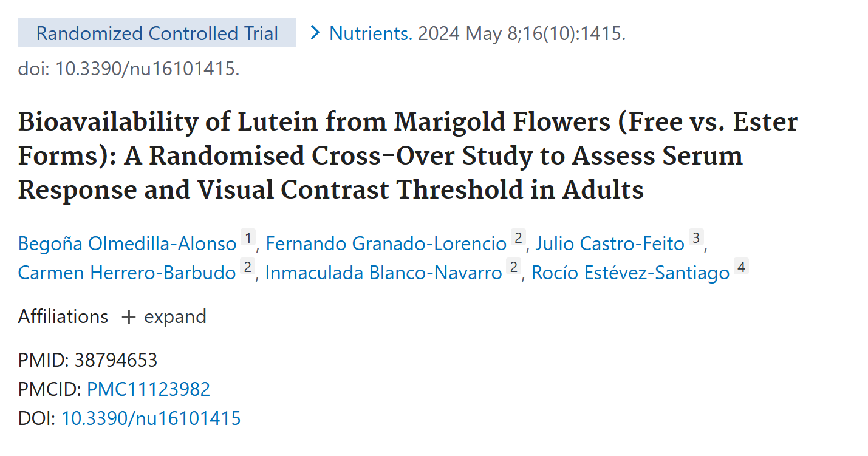The width and height of the screenshot is (868, 456).
Task: Open author Begoña Olmedilla-Alonso's link
Action: pos(127,243)
